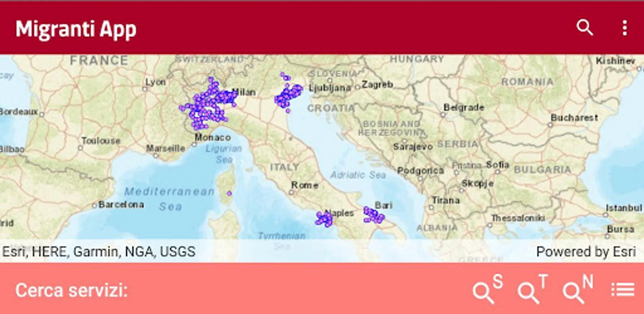Click the 'ITALY' country label

[x=284, y=167]
